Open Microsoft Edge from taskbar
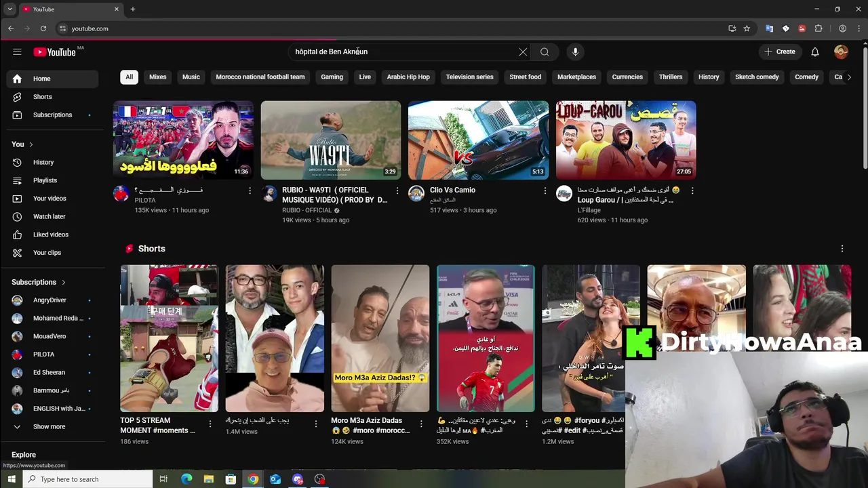The image size is (868, 488). (x=186, y=479)
